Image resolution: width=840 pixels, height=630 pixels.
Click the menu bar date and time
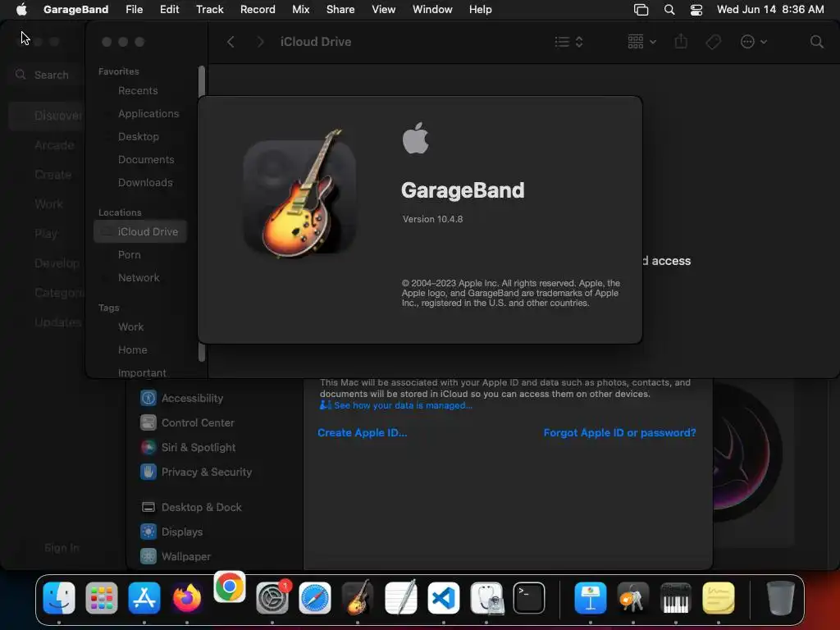click(x=770, y=9)
